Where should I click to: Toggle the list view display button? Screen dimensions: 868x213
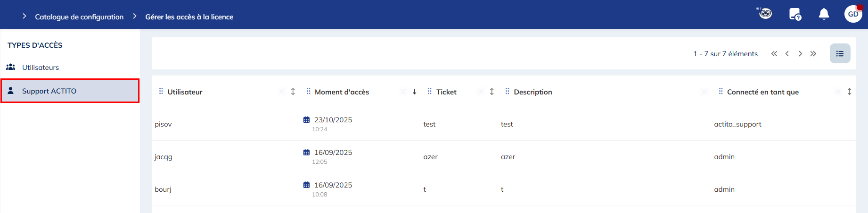(840, 54)
